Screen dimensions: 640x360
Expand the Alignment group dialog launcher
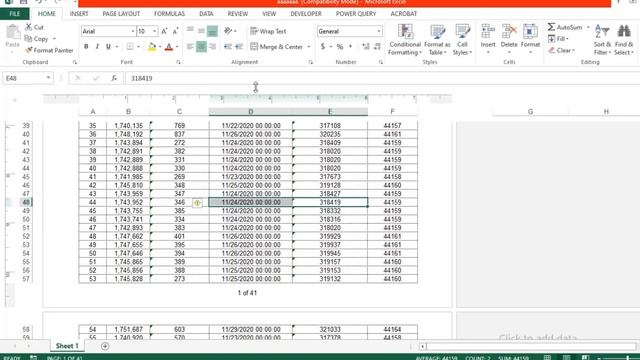point(311,62)
